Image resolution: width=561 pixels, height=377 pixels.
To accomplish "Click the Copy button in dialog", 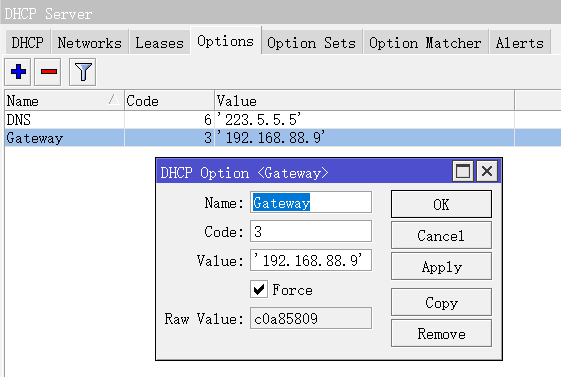I will pyautogui.click(x=441, y=302).
